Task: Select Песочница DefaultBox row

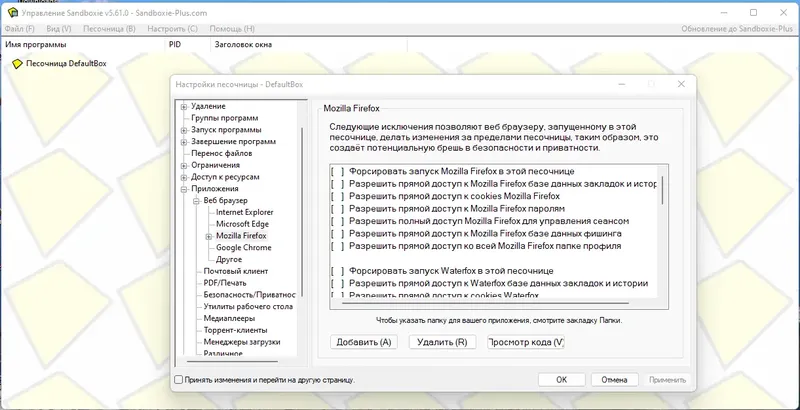Action: click(x=66, y=64)
